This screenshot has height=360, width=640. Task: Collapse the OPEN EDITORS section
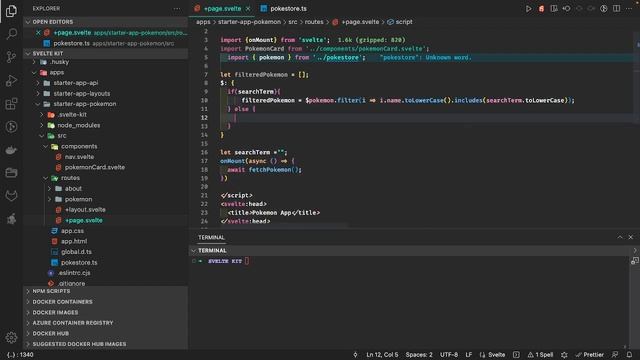105,22
